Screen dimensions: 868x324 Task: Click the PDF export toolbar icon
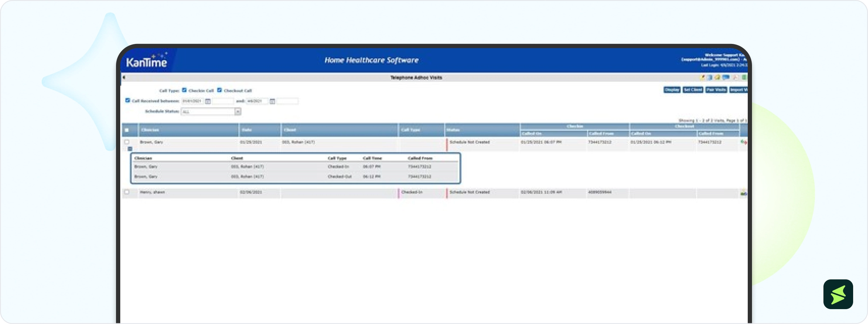tap(735, 77)
